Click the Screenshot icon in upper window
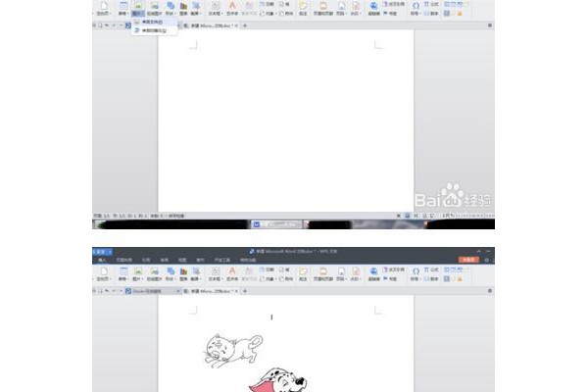Screen dimensions: 588x392 196,6
